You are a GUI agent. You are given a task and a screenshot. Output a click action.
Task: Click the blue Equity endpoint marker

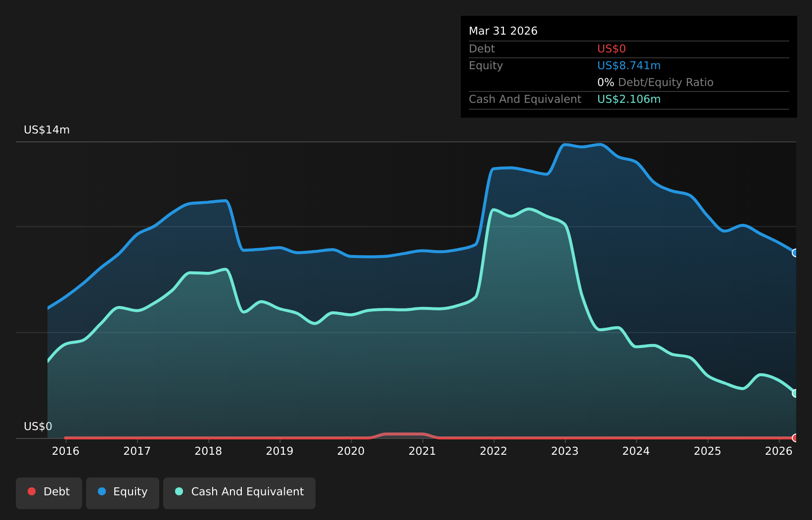tap(795, 253)
